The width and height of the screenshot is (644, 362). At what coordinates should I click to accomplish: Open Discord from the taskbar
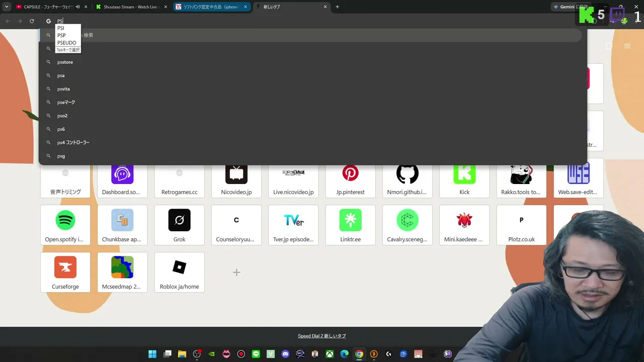[x=285, y=354]
